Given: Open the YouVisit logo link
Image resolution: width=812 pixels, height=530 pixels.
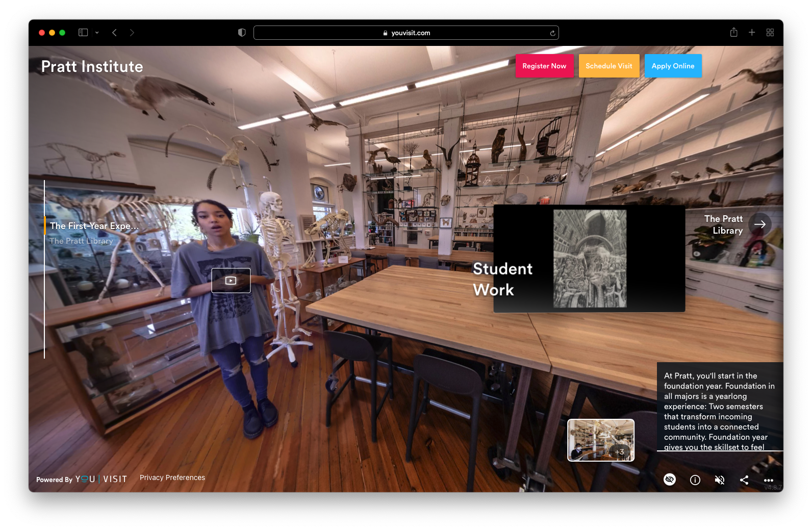Looking at the screenshot, I should [101, 479].
